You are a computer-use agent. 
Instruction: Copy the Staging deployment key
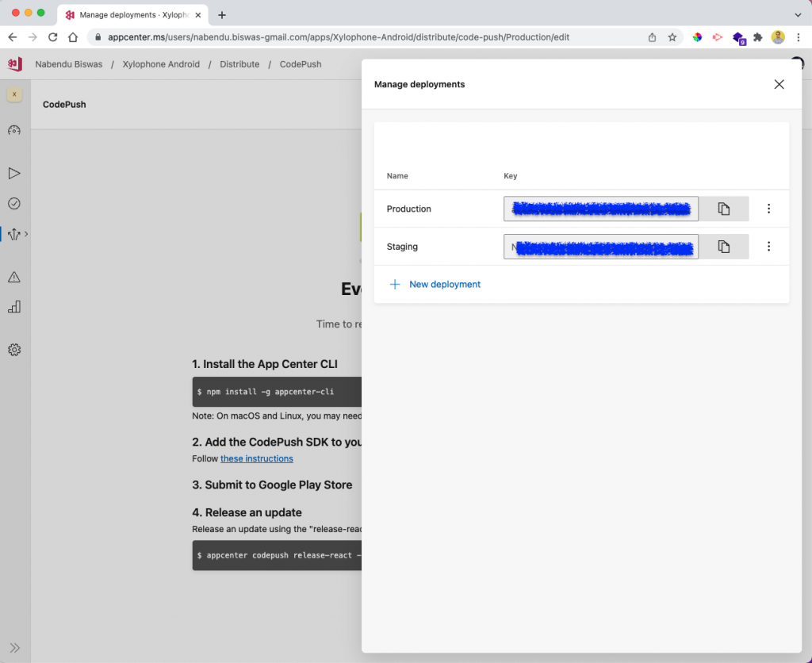(x=723, y=247)
